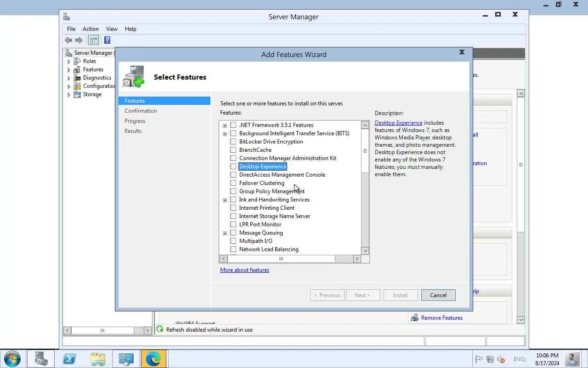Click the feature list scroll down arrow
This screenshot has height=368, width=588.
tap(365, 251)
